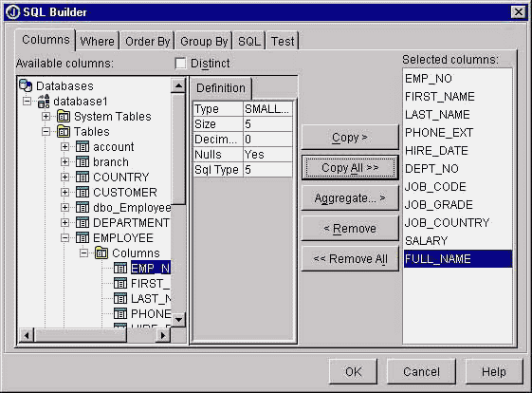532x393 pixels.
Task: Click the dbo_Employee table icon
Action: [83, 207]
